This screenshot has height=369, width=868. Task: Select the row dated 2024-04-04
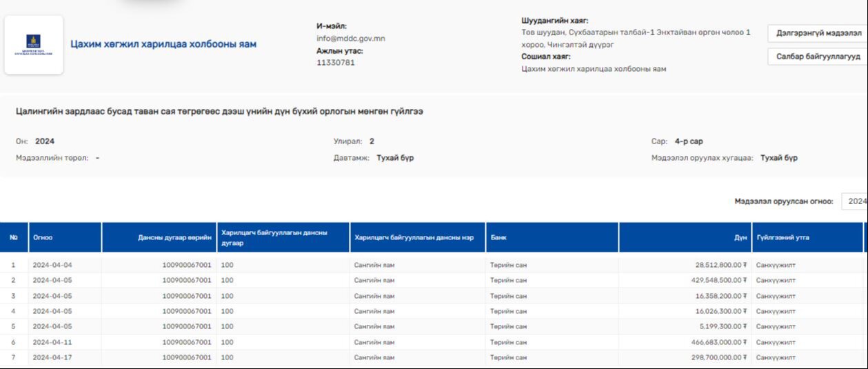coord(52,265)
